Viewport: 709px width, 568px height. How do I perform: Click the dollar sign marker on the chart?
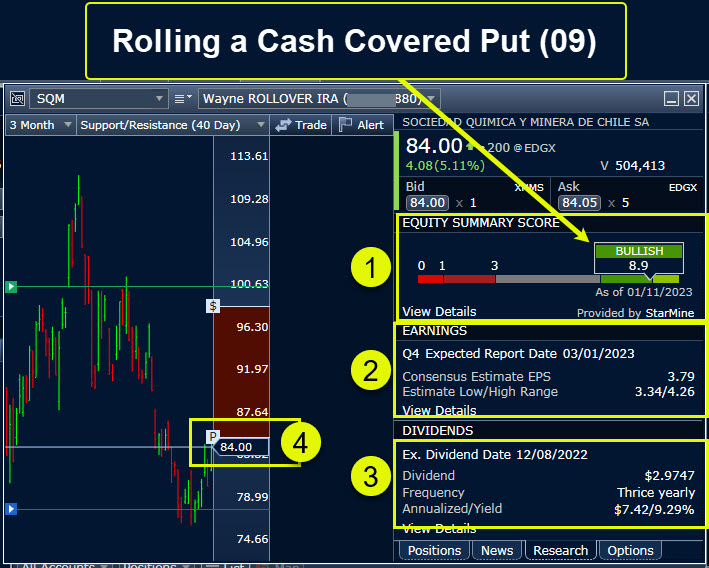213,306
